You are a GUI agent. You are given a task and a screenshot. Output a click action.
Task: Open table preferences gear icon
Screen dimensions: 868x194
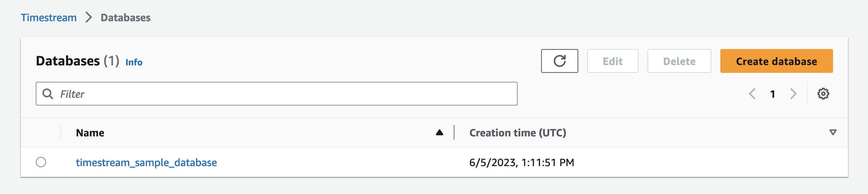[823, 94]
